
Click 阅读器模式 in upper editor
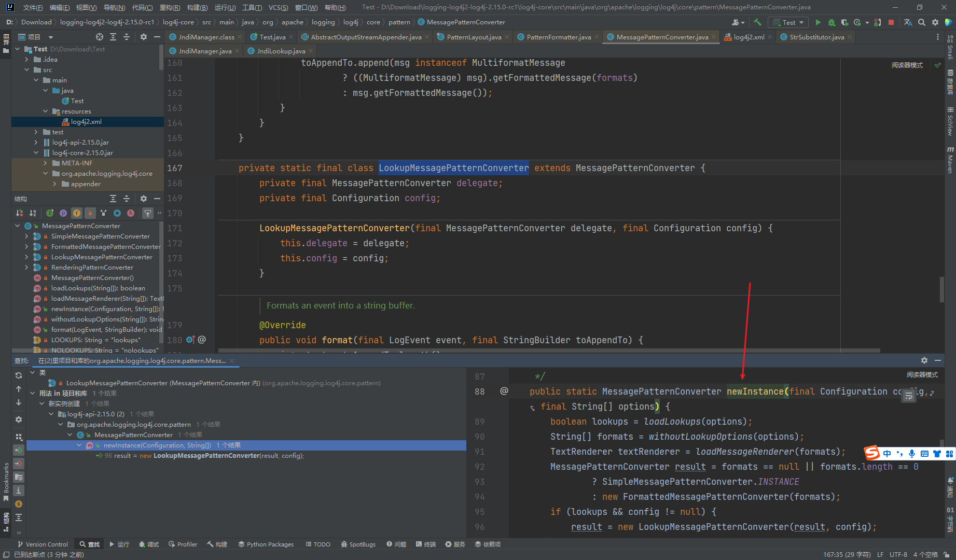[x=907, y=65]
